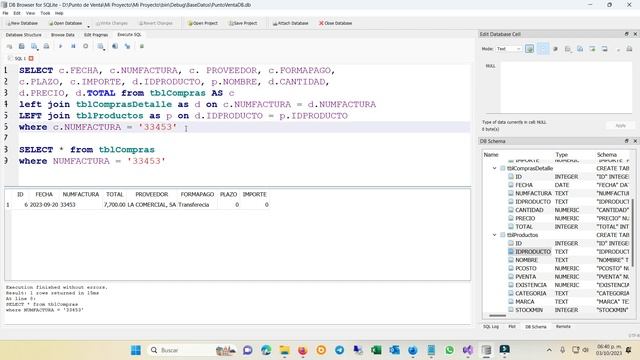Viewport: 640px width, 360px height.
Task: Open the Mode dropdown set to Text
Action: 509,49
